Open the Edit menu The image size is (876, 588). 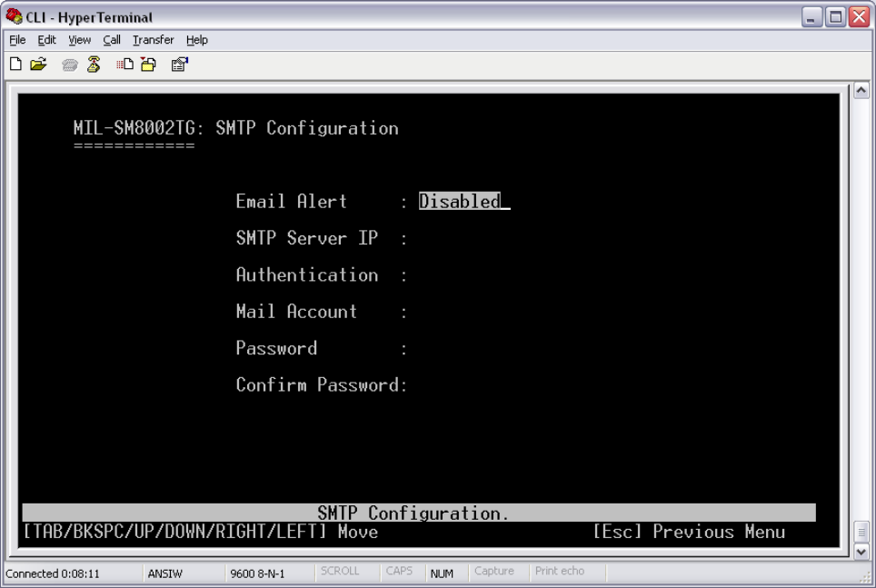click(x=46, y=40)
